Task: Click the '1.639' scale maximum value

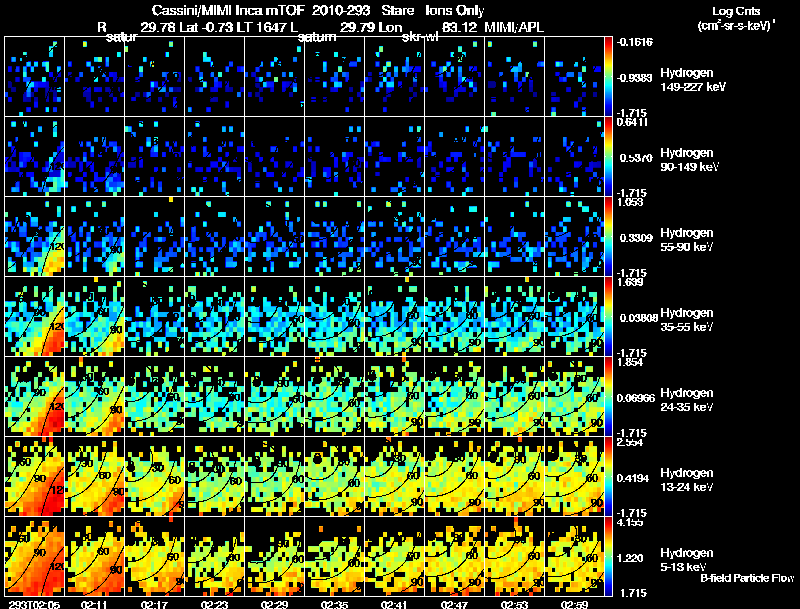Action: (630, 282)
